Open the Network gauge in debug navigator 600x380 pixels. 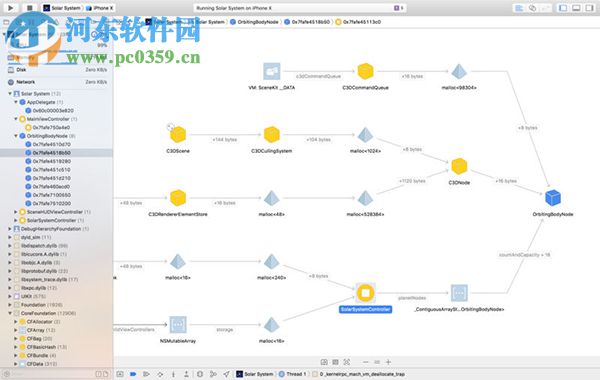(57, 82)
